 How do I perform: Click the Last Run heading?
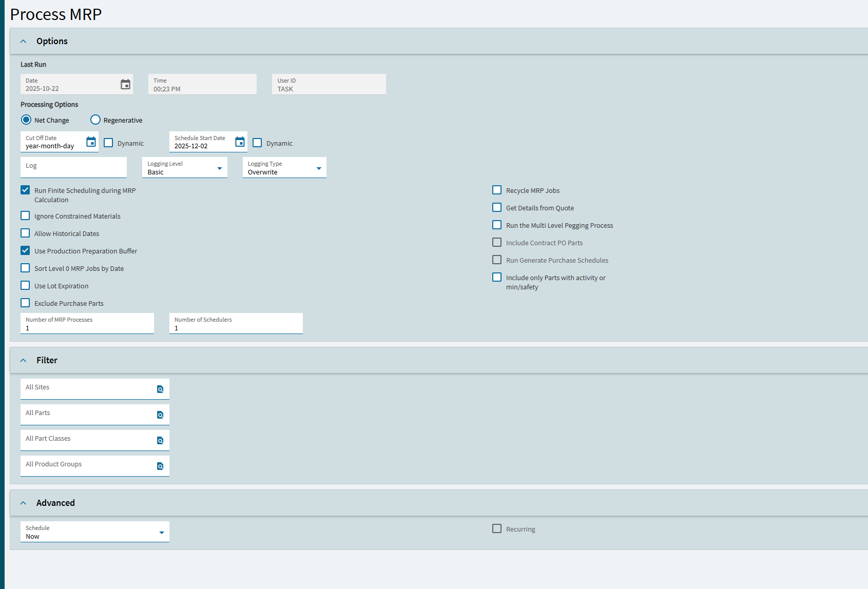[x=33, y=65]
